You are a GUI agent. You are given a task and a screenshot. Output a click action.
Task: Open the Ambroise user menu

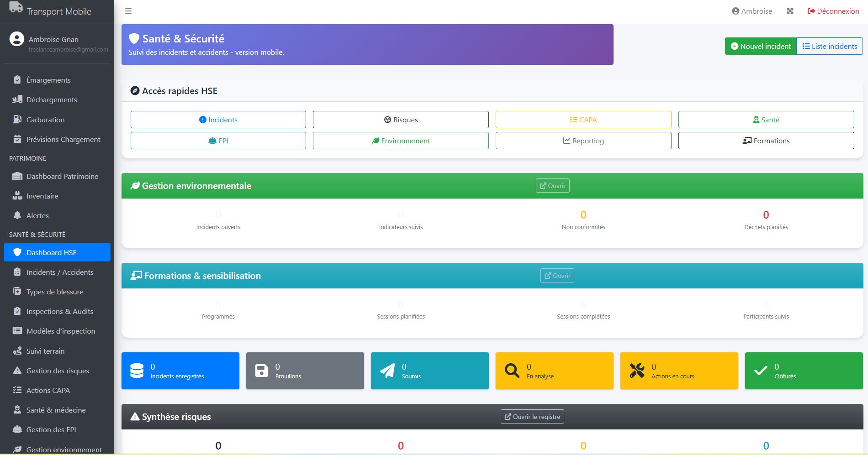coord(752,11)
